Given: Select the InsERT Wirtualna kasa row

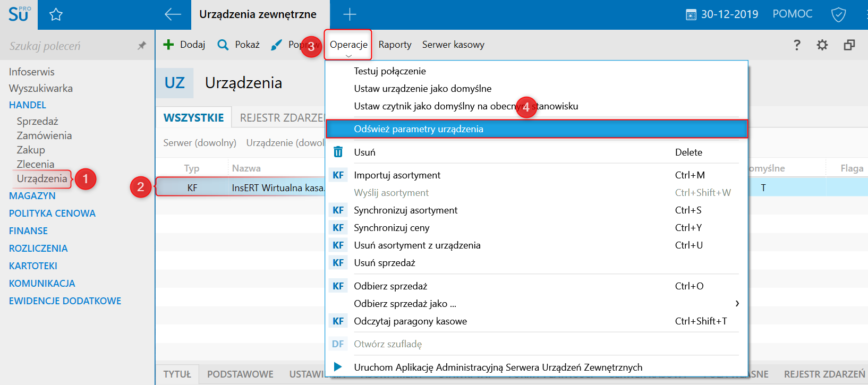Looking at the screenshot, I should (x=240, y=187).
